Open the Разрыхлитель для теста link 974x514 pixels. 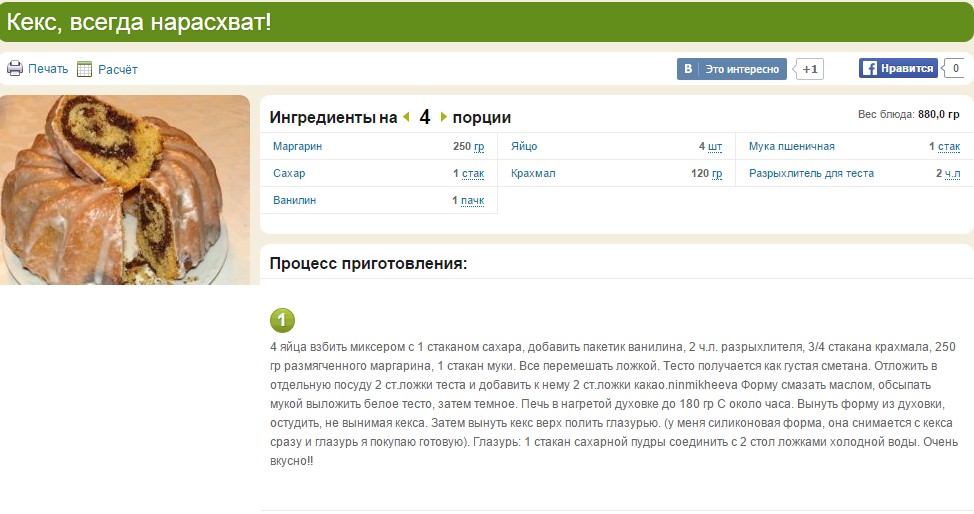[811, 174]
